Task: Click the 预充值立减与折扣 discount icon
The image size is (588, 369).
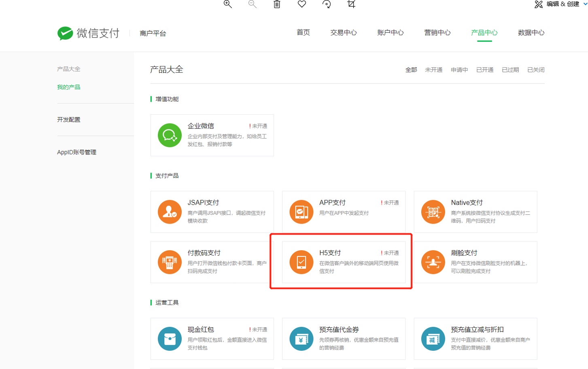Action: (x=433, y=339)
